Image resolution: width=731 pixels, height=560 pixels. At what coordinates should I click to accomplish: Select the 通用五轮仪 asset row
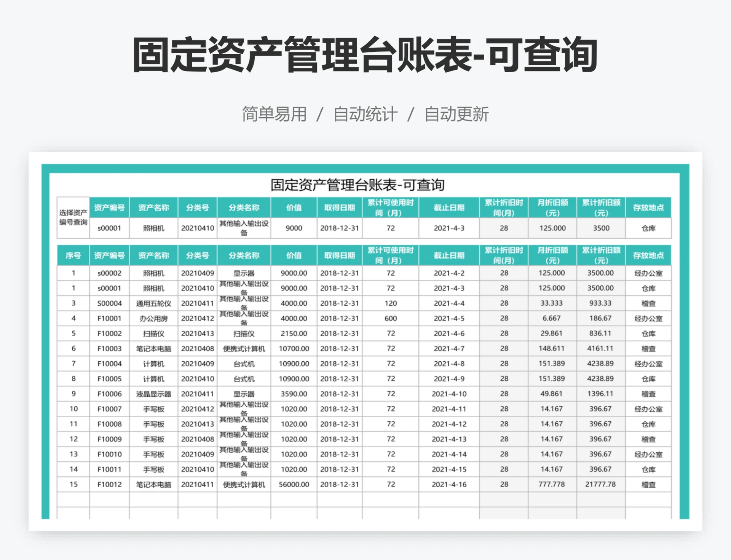pyautogui.click(x=154, y=303)
